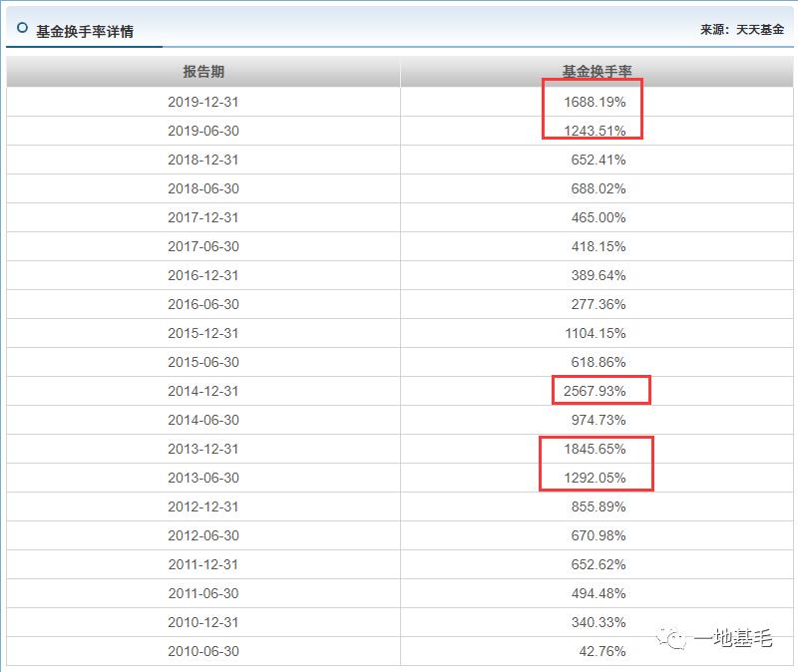Select the 2012-12-31 report date cell
The width and height of the screenshot is (798, 672).
pos(203,506)
